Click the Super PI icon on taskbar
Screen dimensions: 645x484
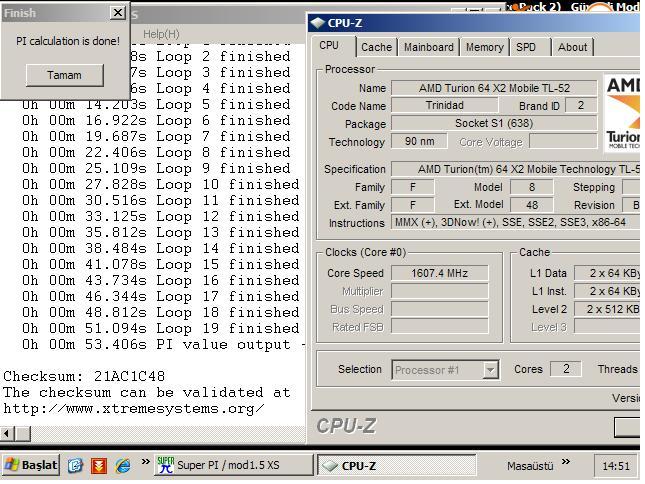coord(165,465)
